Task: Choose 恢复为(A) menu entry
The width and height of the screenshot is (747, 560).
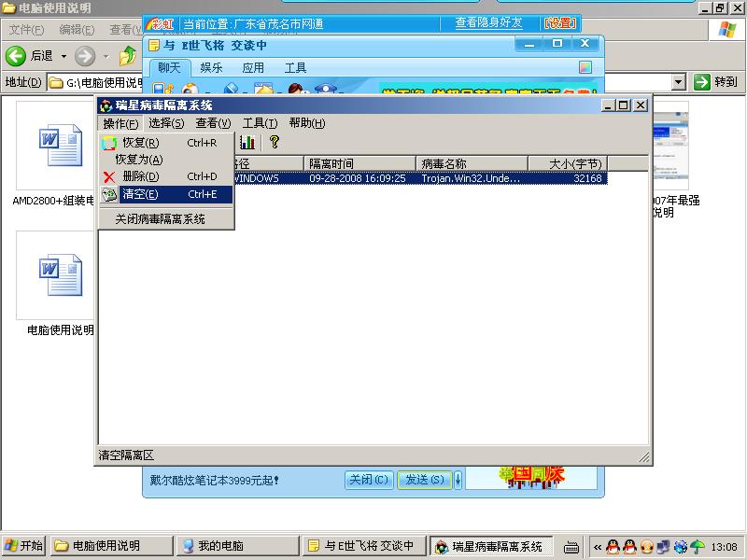Action: pos(166,160)
